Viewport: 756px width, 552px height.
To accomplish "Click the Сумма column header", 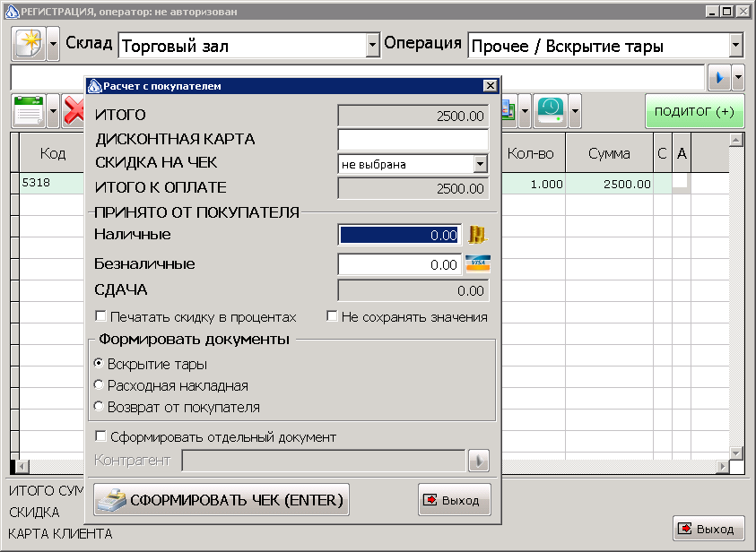I will pyautogui.click(x=610, y=153).
